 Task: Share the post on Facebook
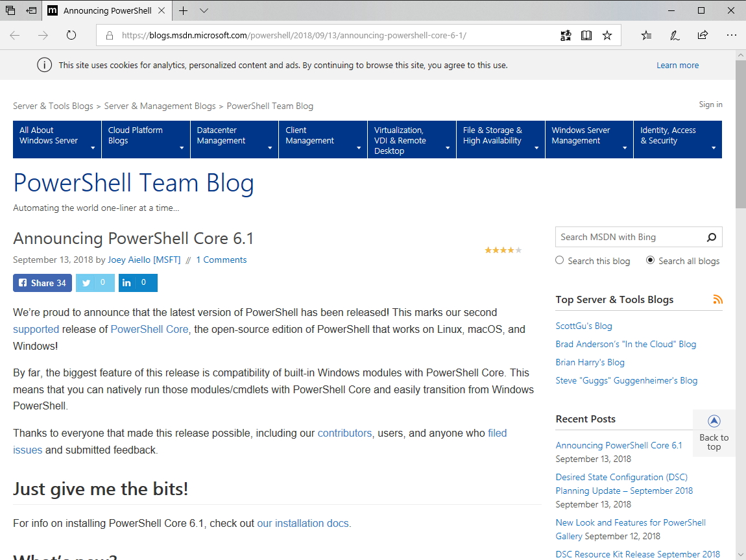tap(42, 282)
